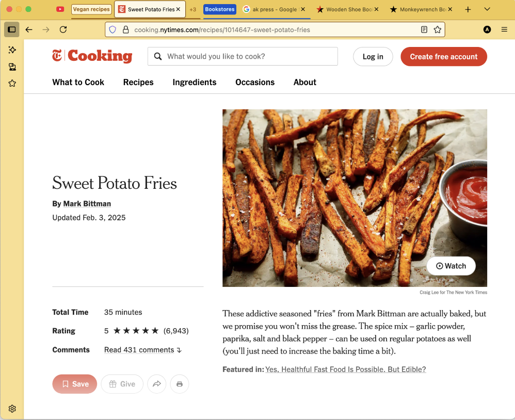Click the reload page icon
The image size is (515, 420).
[63, 29]
